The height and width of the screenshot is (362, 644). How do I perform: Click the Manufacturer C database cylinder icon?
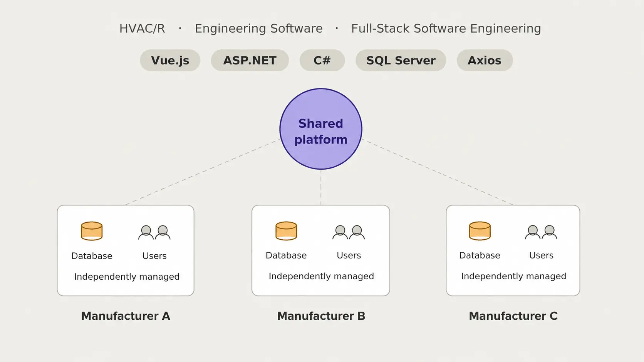(x=480, y=231)
